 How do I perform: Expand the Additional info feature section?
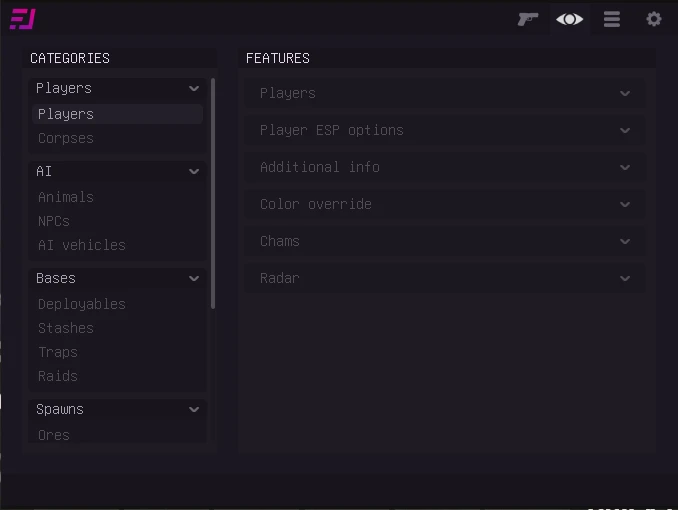[x=445, y=167]
